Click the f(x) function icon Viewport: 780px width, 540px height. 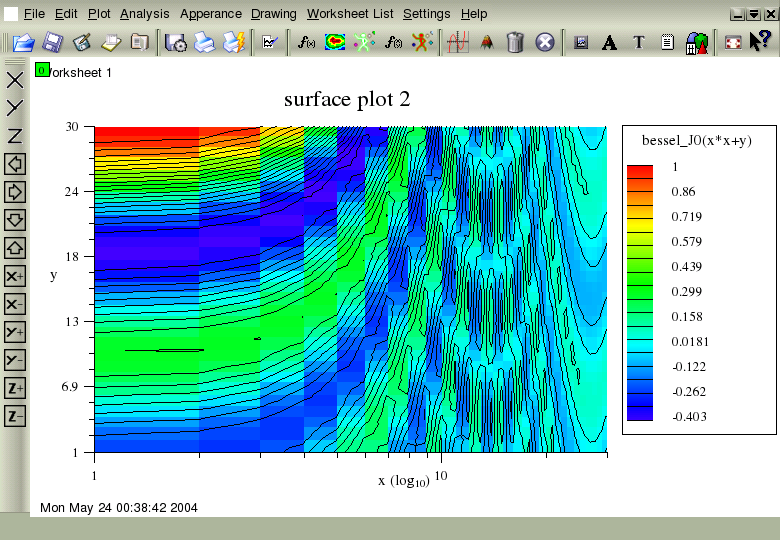pos(307,43)
